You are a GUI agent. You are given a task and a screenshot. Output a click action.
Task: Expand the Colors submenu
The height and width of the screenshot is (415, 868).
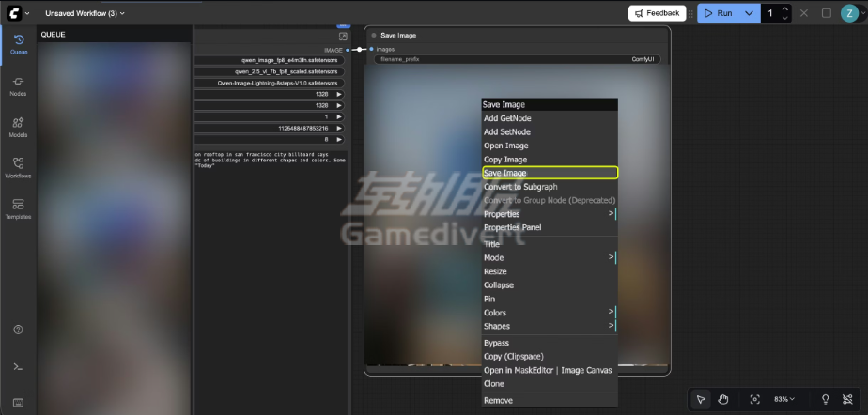[550, 313]
